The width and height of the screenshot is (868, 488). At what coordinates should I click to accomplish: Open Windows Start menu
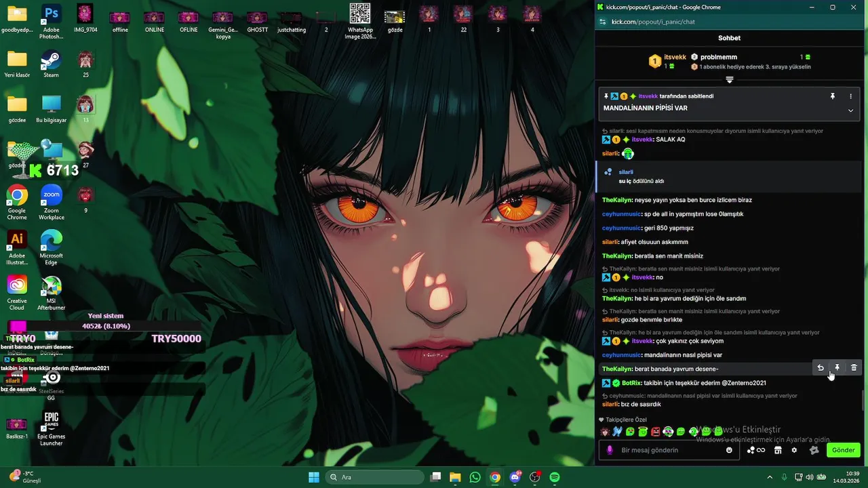pyautogui.click(x=314, y=477)
